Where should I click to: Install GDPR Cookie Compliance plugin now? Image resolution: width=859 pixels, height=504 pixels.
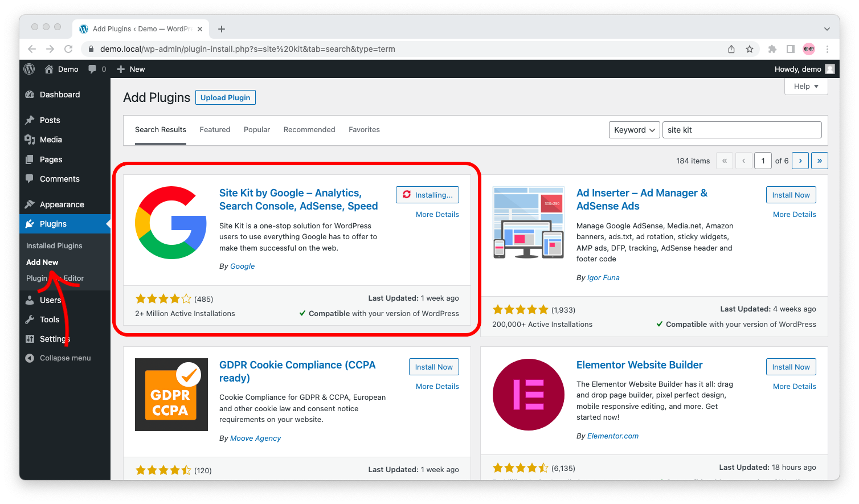[433, 367]
